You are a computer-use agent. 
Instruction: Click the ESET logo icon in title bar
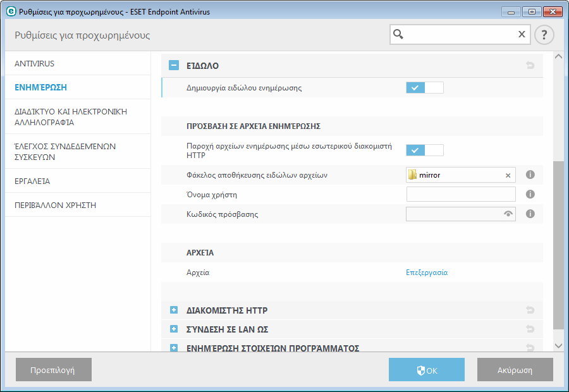(11, 11)
